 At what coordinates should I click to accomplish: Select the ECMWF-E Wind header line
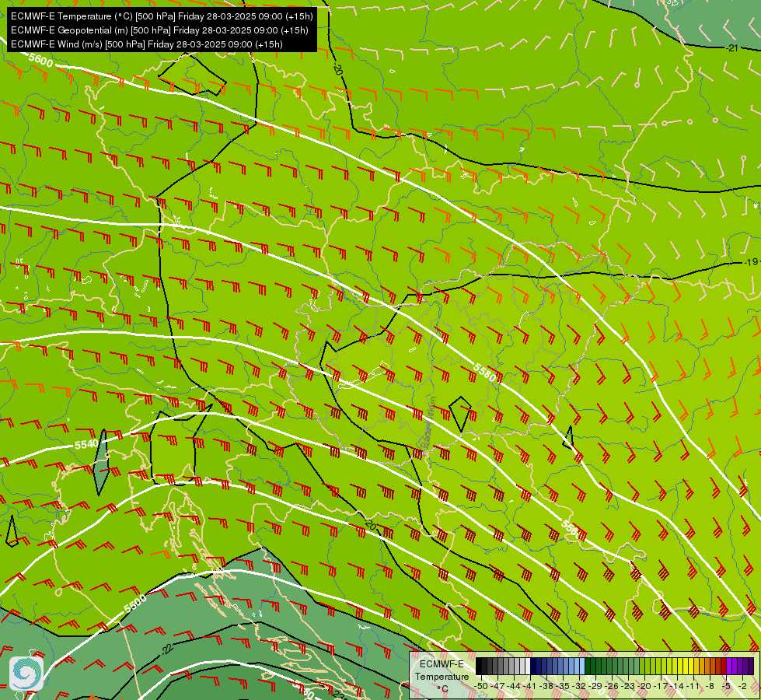click(146, 44)
